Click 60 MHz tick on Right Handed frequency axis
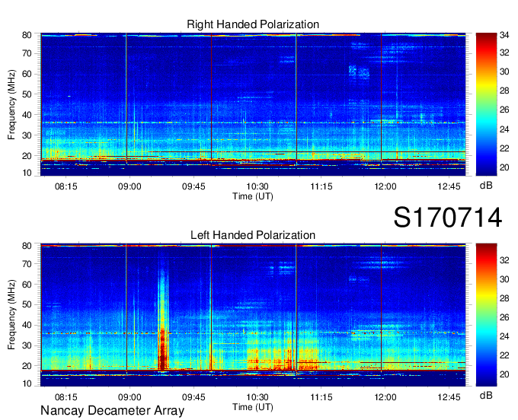 click(x=27, y=74)
